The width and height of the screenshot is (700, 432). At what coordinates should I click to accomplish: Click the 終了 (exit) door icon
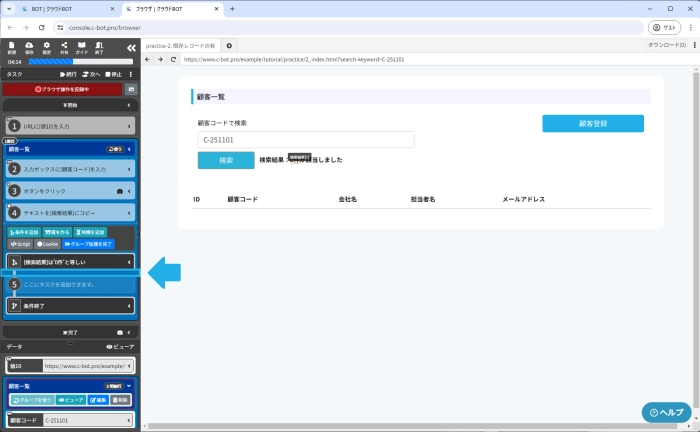click(x=99, y=47)
